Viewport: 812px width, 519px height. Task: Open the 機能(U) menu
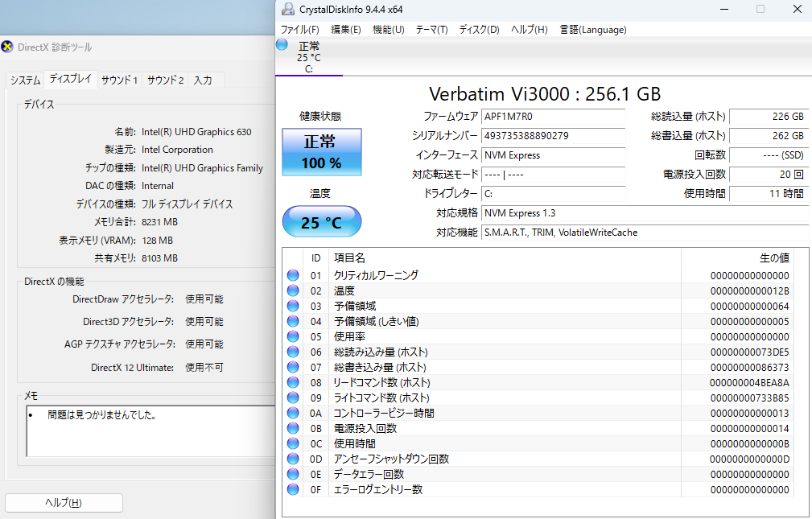click(389, 30)
